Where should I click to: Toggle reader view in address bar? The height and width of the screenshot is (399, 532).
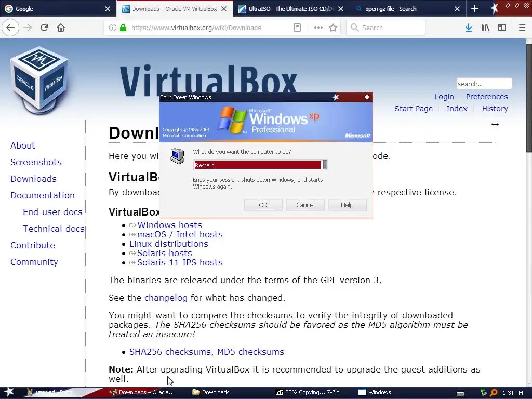tap(297, 28)
